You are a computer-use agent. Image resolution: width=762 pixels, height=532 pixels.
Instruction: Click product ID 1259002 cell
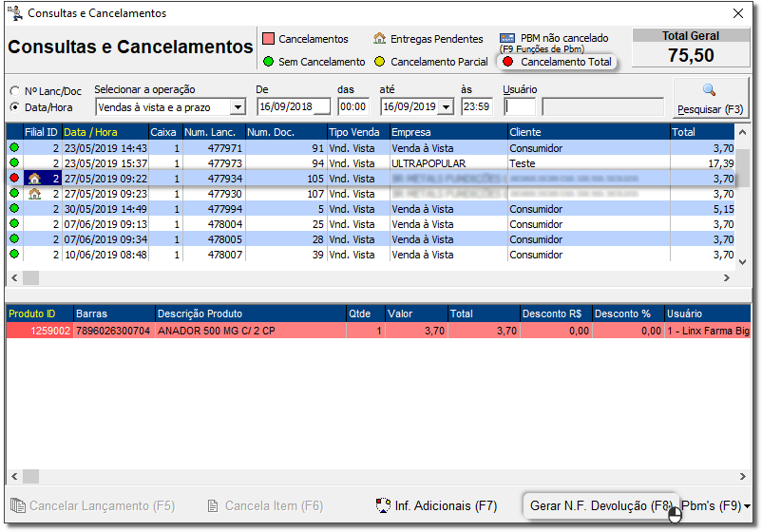coord(39,331)
